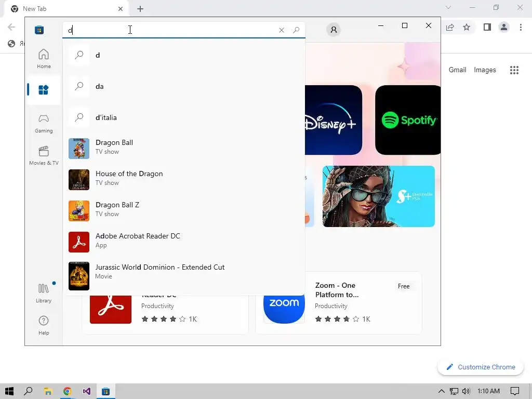Click the Free label on the Zoom card

[x=403, y=286]
